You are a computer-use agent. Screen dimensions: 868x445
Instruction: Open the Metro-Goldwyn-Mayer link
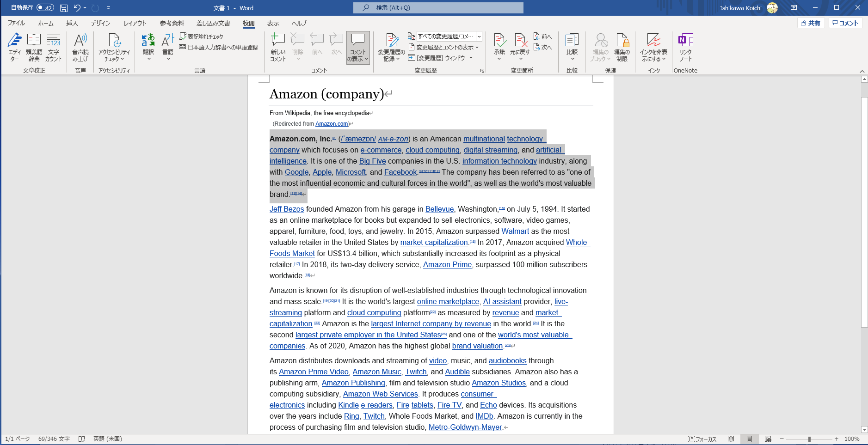click(465, 427)
